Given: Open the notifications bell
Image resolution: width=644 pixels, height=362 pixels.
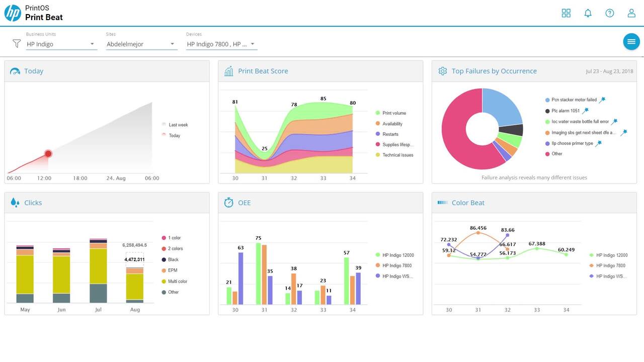Looking at the screenshot, I should pyautogui.click(x=588, y=13).
